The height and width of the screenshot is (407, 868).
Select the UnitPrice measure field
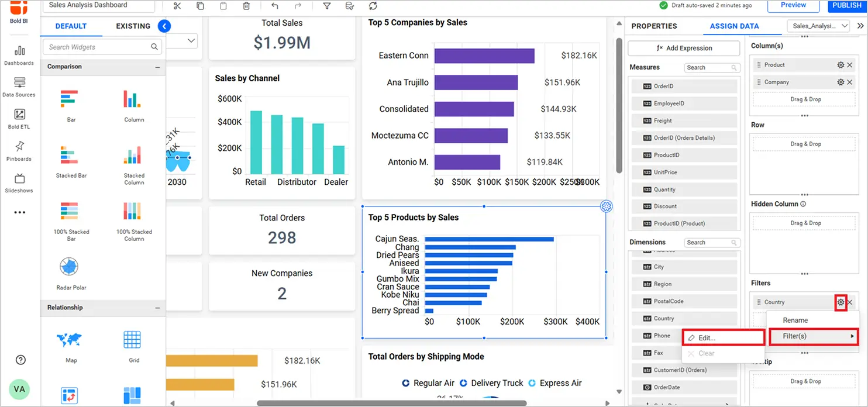[684, 173]
